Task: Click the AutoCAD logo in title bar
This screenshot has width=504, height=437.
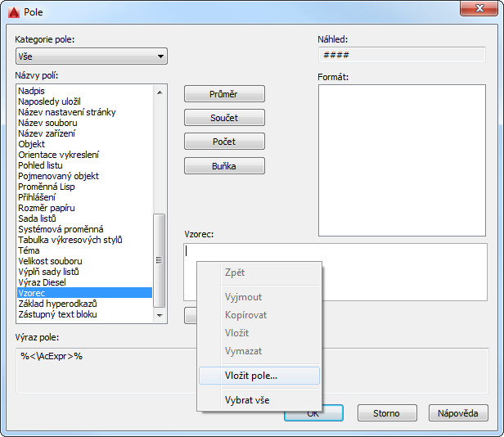Action: pyautogui.click(x=14, y=12)
